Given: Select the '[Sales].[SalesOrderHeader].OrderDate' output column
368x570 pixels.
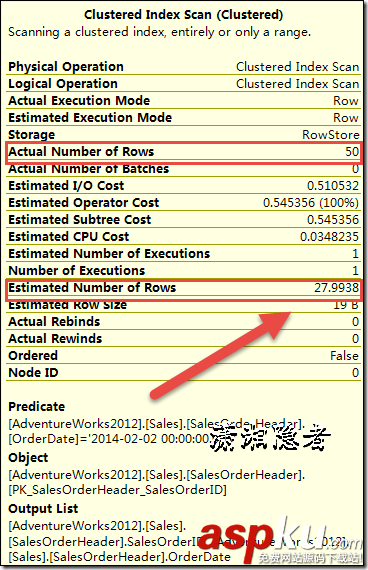Looking at the screenshot, I should [x=120, y=557].
